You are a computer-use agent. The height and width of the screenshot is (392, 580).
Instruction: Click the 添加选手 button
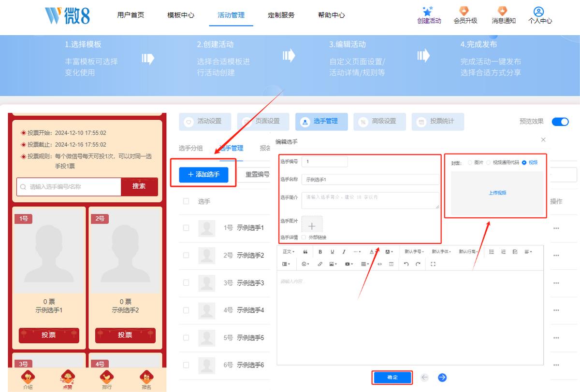(x=203, y=174)
